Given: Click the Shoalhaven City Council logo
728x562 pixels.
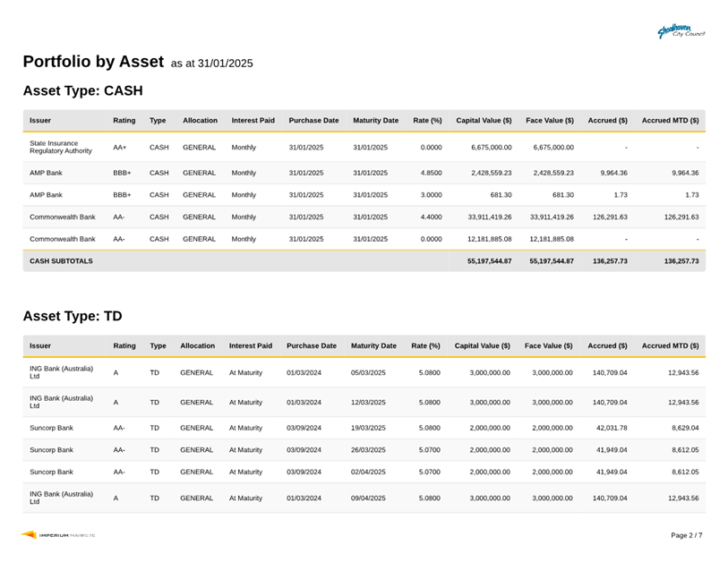Looking at the screenshot, I should [x=681, y=31].
